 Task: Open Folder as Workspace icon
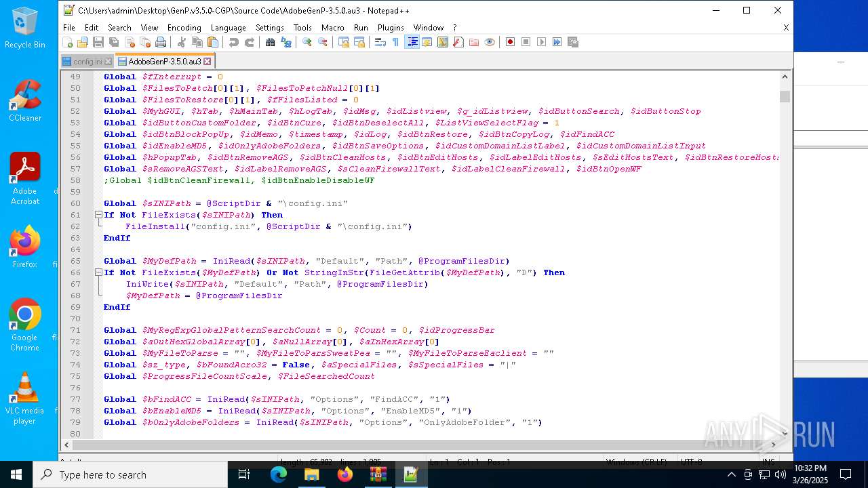point(474,42)
